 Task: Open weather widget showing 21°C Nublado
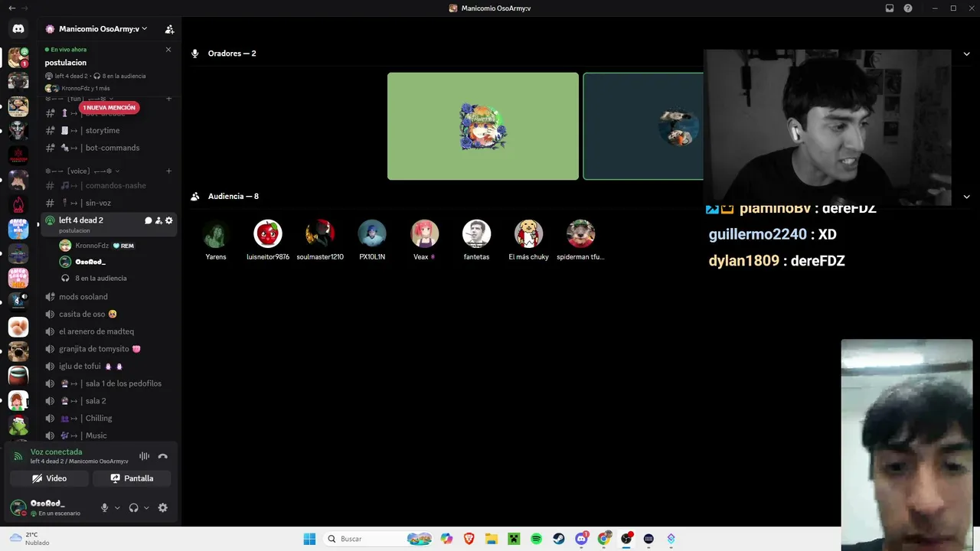point(29,539)
